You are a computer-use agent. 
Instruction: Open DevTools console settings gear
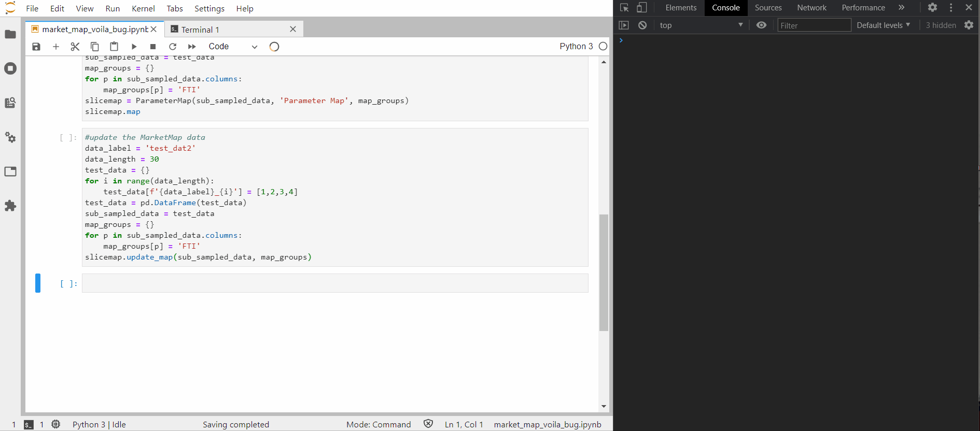click(x=969, y=25)
